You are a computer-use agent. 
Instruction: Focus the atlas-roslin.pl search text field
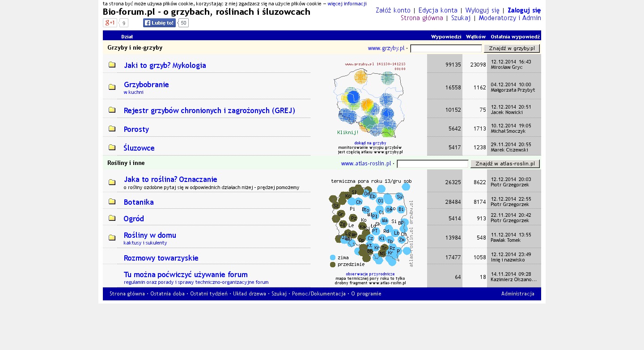pos(432,164)
